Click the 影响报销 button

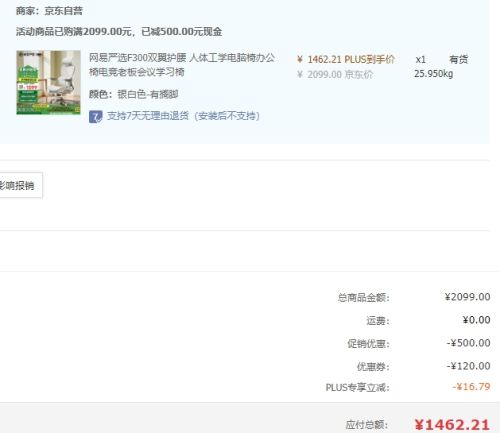(21, 185)
